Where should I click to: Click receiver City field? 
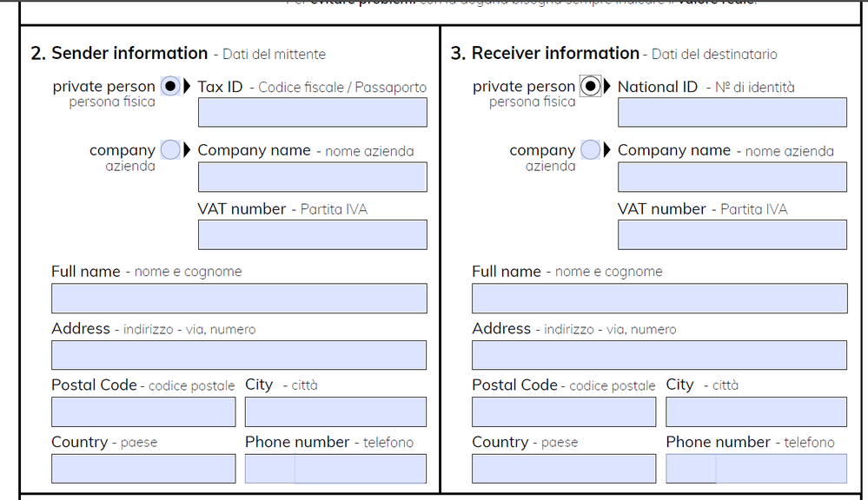point(756,412)
